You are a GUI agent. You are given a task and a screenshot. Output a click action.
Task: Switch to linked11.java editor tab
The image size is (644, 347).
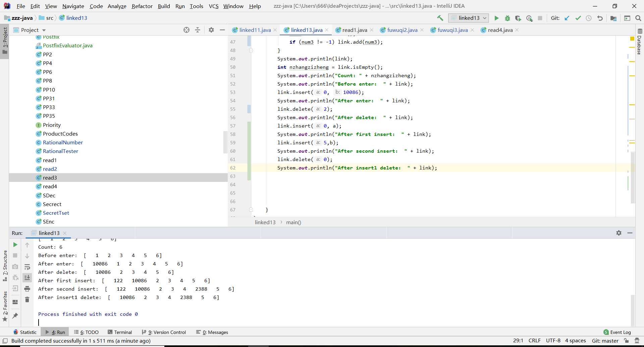[255, 30]
